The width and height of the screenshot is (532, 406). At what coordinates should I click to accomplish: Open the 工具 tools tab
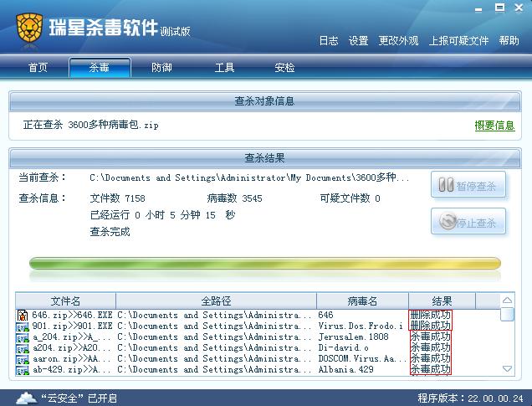[224, 67]
